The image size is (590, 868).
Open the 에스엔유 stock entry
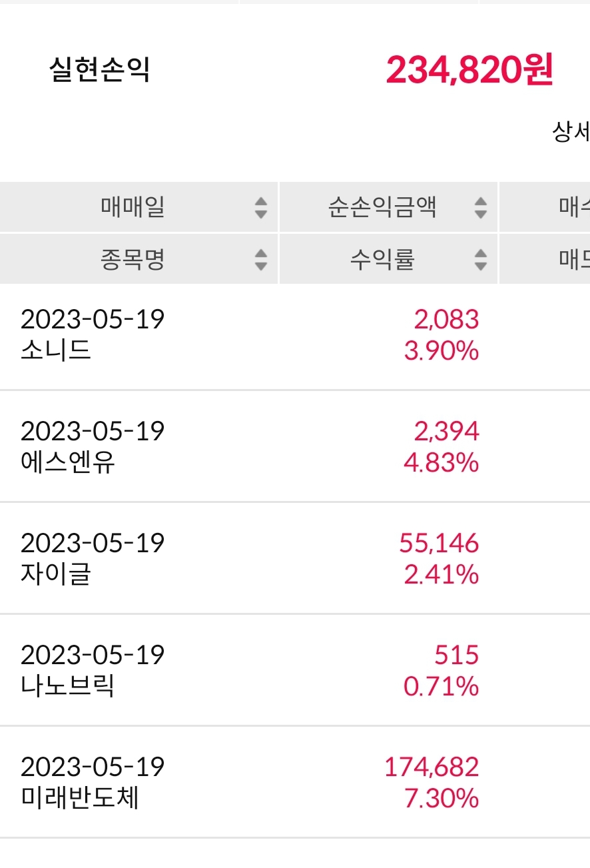(x=68, y=462)
